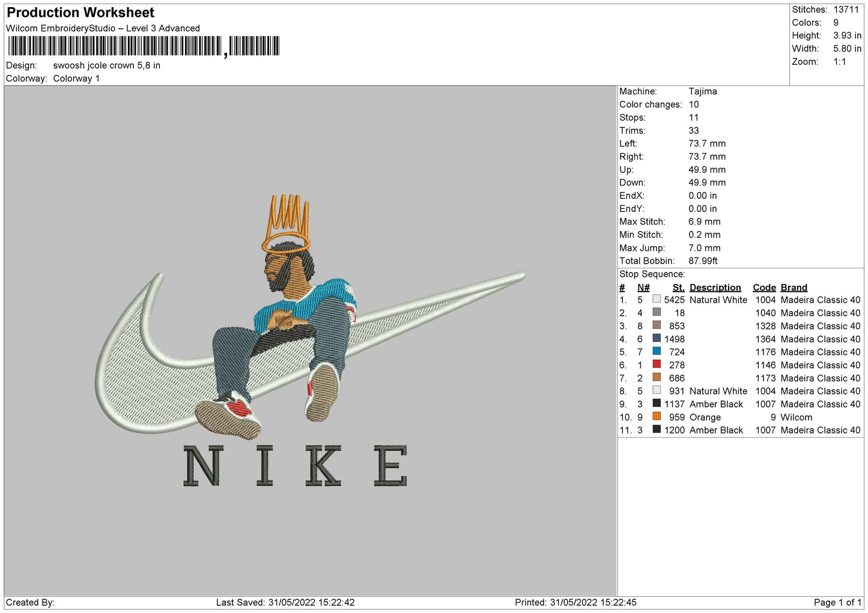Image resolution: width=868 pixels, height=613 pixels.
Task: Click the red swatch in stop row 6
Action: click(x=657, y=364)
